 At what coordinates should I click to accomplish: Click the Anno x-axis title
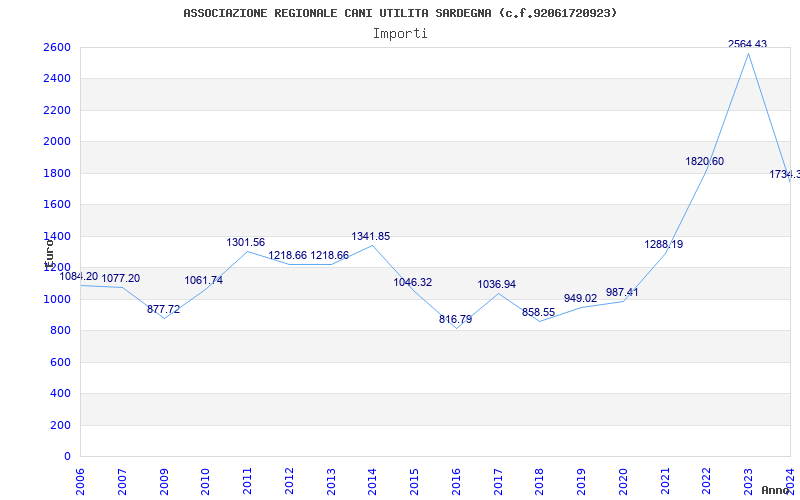[775, 490]
